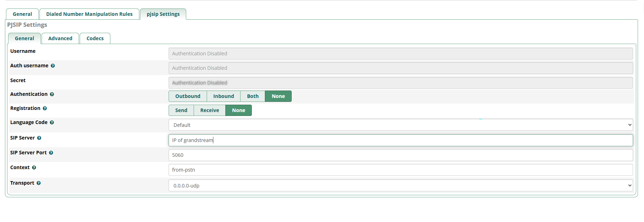Open the Codecs tab
The image size is (644, 222).
pyautogui.click(x=95, y=38)
